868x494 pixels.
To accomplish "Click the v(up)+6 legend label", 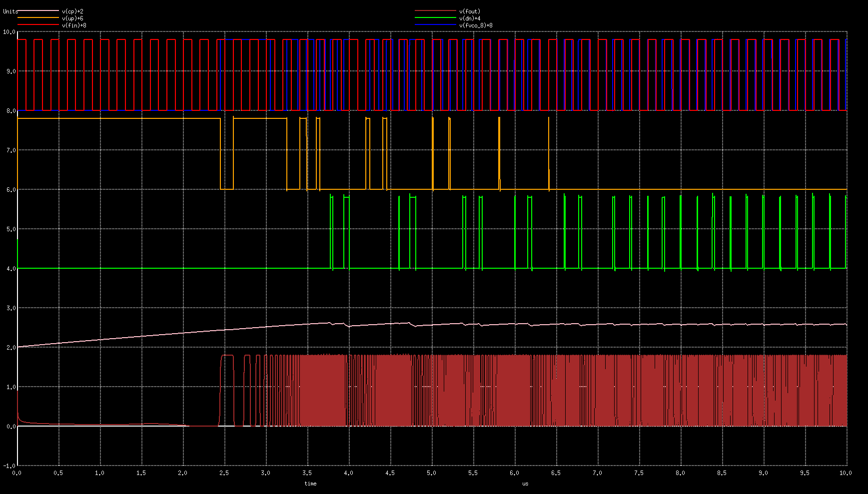I will [73, 18].
